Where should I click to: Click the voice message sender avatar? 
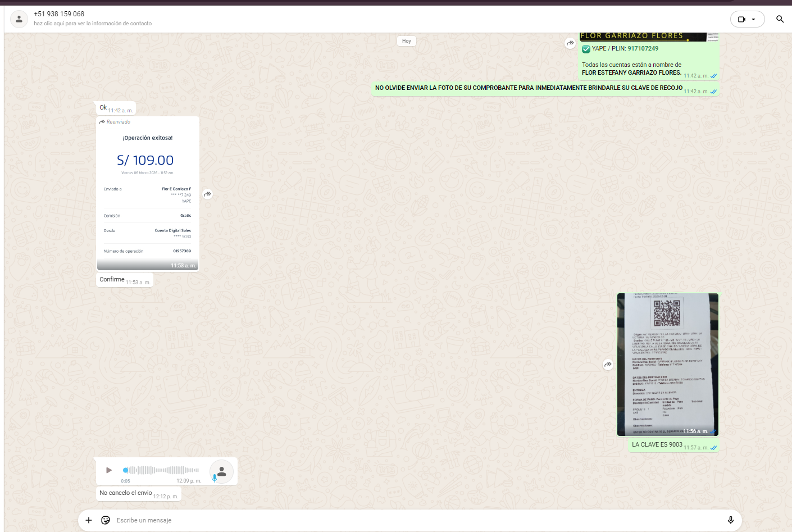[x=222, y=471]
